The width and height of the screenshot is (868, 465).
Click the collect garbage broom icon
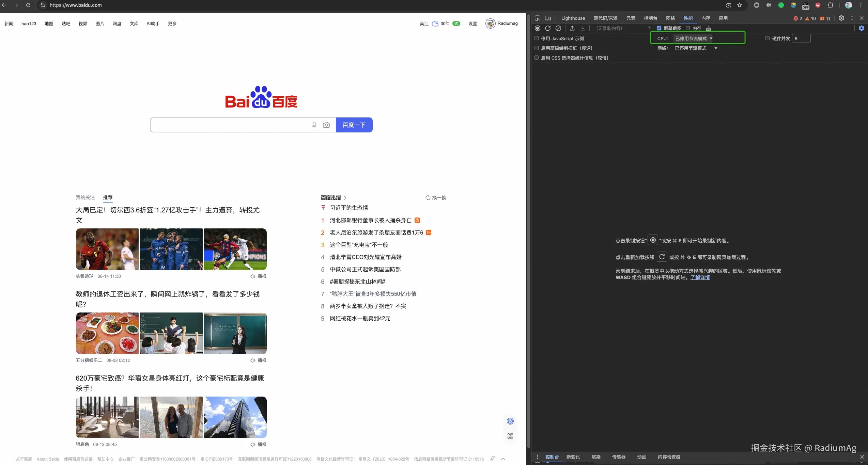(709, 28)
